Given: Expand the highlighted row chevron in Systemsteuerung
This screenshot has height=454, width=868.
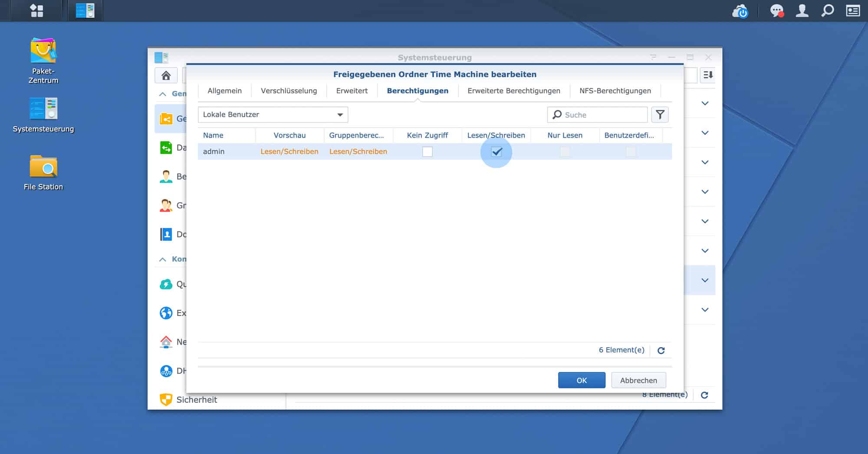Looking at the screenshot, I should pos(705,280).
